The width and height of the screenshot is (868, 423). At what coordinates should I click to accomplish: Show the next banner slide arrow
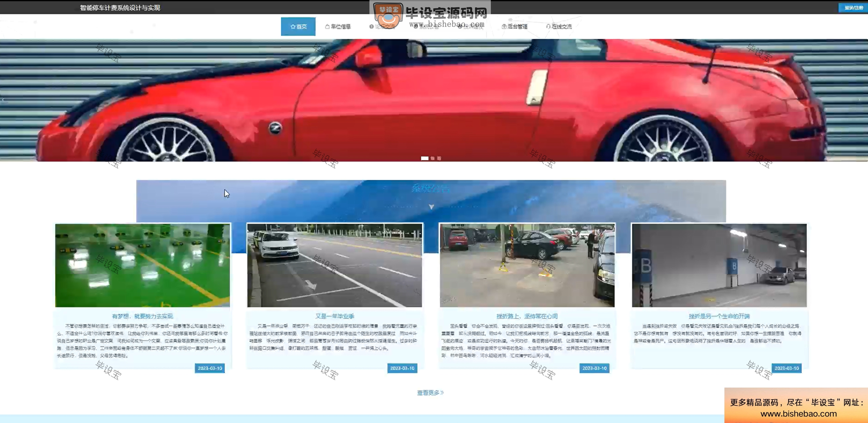(859, 100)
